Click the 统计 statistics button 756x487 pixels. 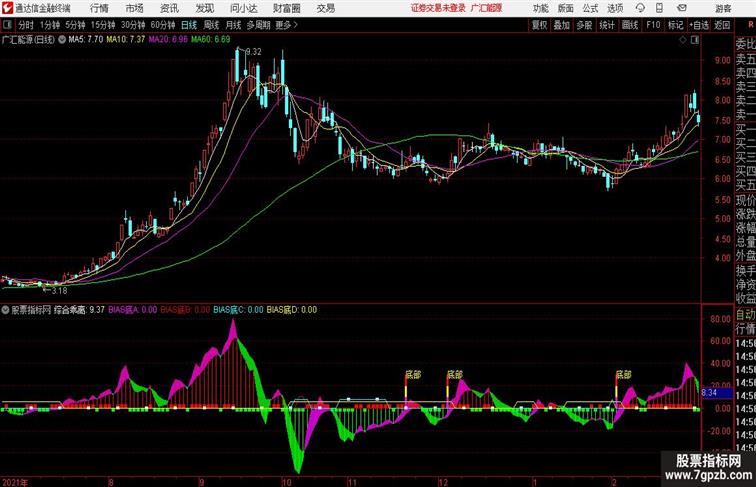[x=607, y=25]
